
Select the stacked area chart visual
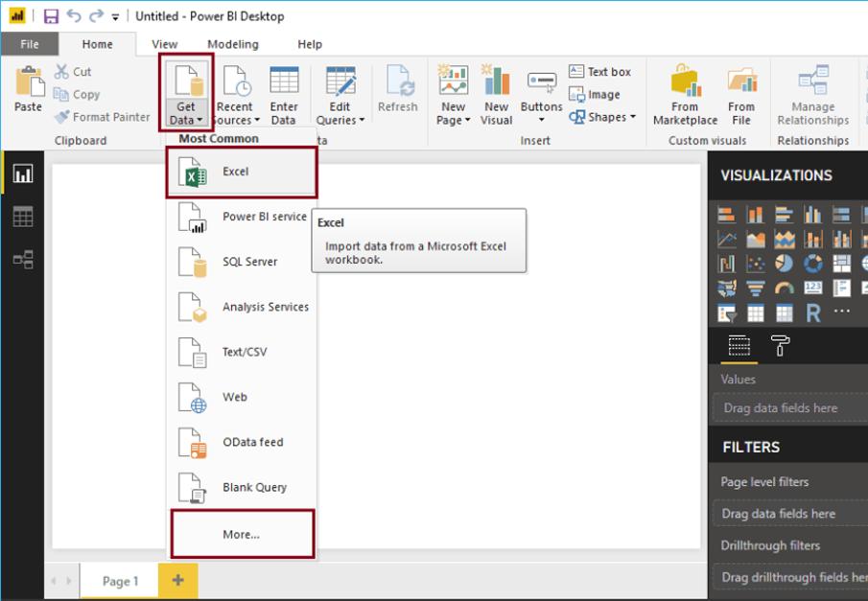point(785,239)
